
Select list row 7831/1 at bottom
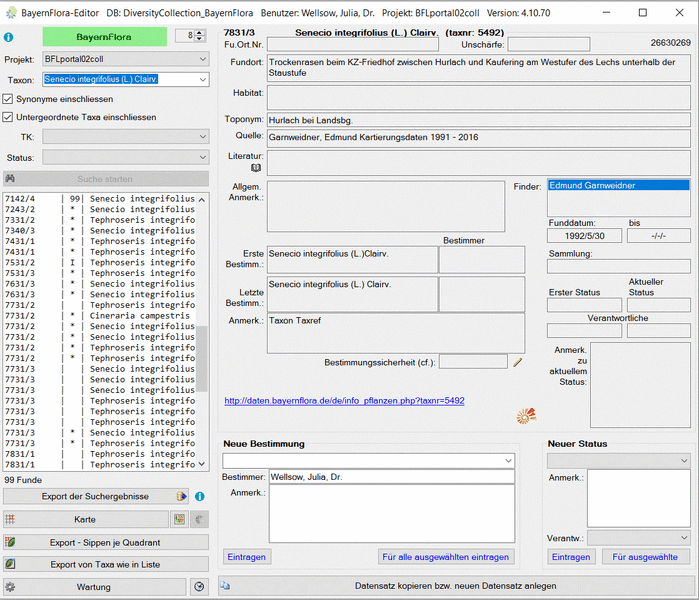pos(100,465)
